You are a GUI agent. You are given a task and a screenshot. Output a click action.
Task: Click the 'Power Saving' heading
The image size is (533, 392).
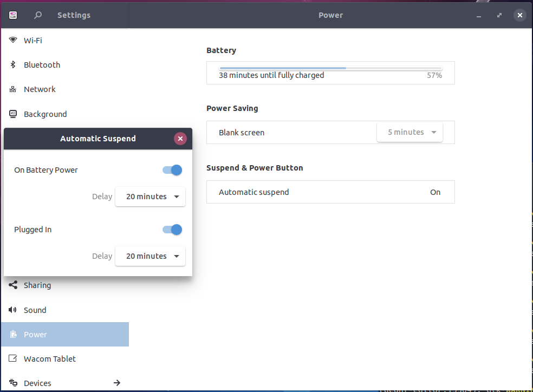point(232,108)
